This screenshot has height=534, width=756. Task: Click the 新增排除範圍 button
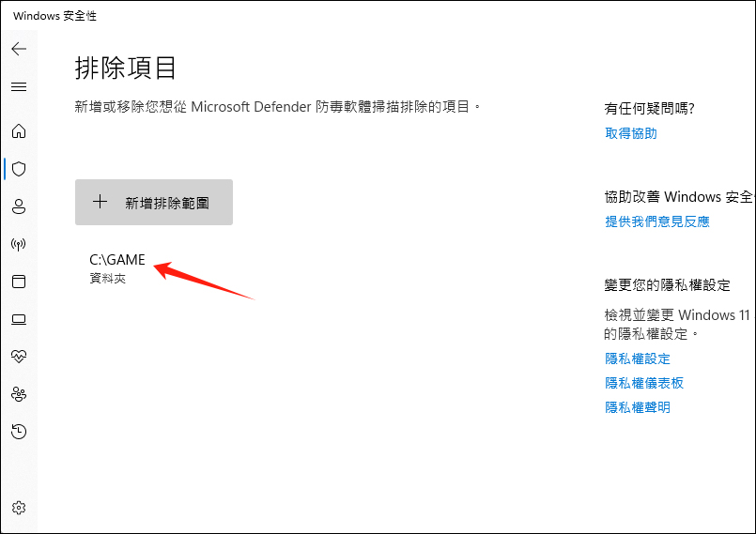point(154,203)
